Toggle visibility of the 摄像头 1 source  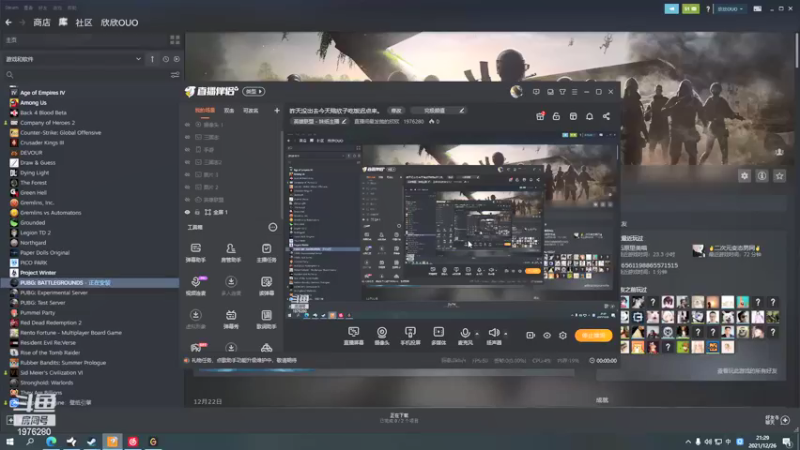coord(187,124)
